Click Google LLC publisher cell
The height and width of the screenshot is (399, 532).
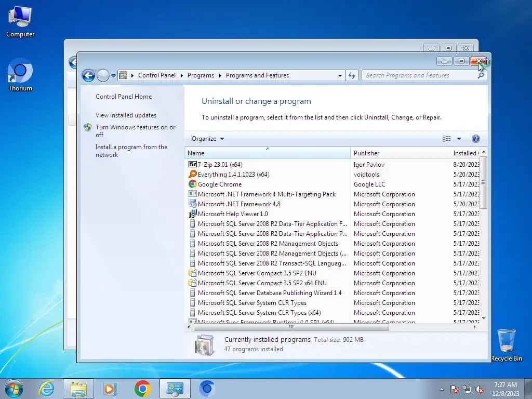[369, 184]
